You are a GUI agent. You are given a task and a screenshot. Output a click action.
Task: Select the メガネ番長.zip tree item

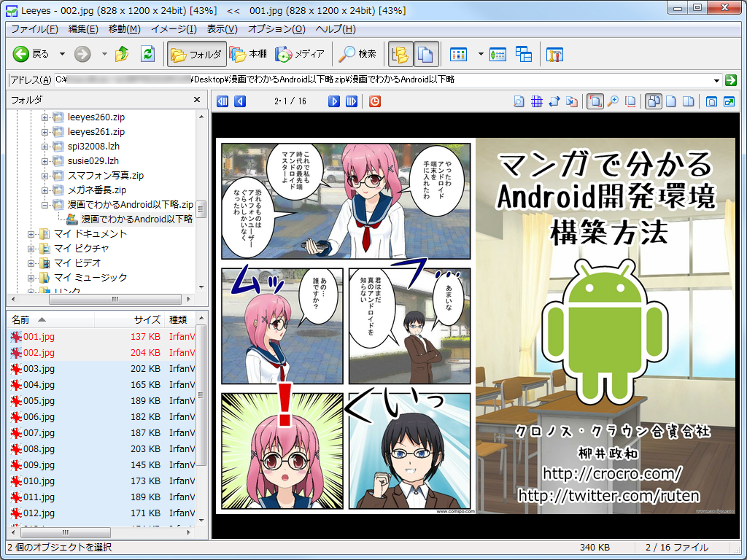[x=97, y=190]
